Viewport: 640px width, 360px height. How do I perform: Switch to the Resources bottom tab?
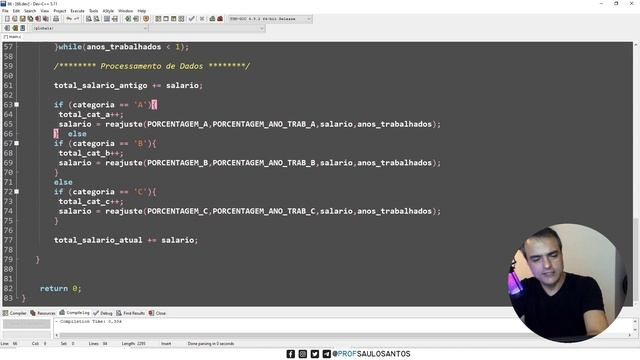click(x=43, y=313)
